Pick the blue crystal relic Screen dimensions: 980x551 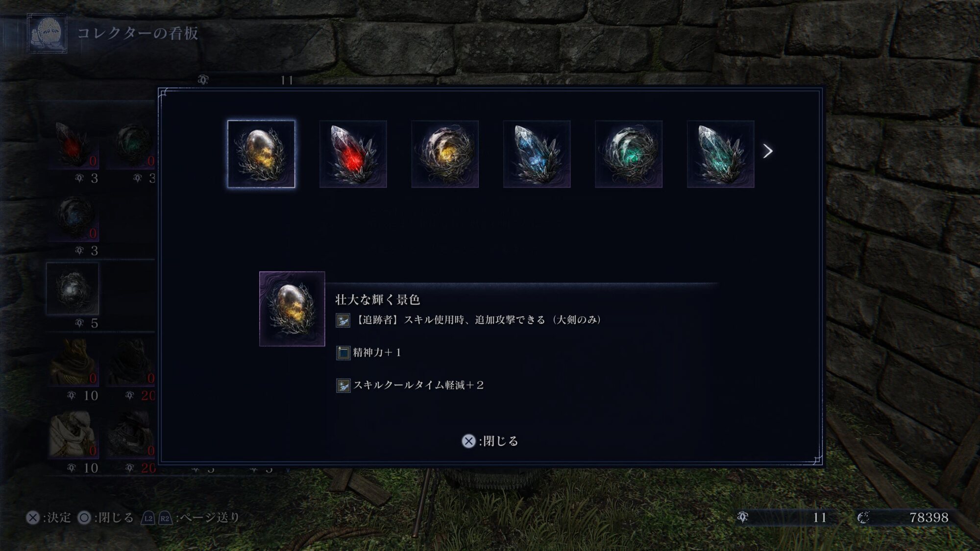(537, 154)
